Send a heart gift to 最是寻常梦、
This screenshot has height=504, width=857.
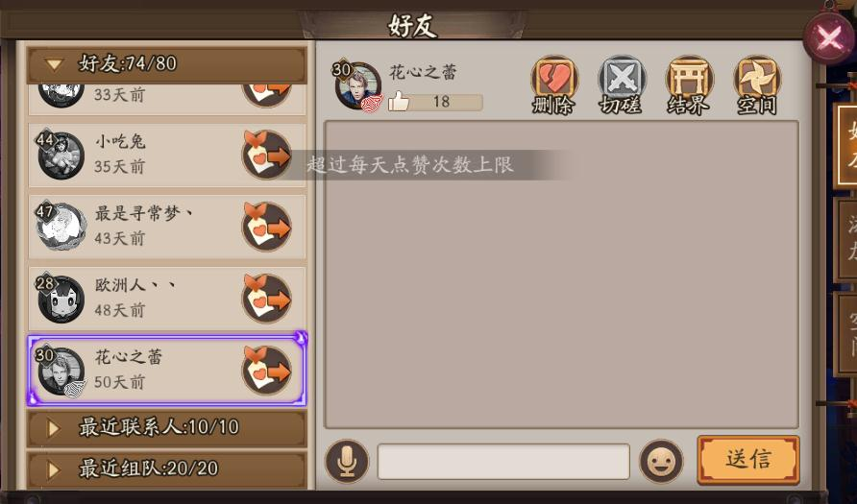267,227
